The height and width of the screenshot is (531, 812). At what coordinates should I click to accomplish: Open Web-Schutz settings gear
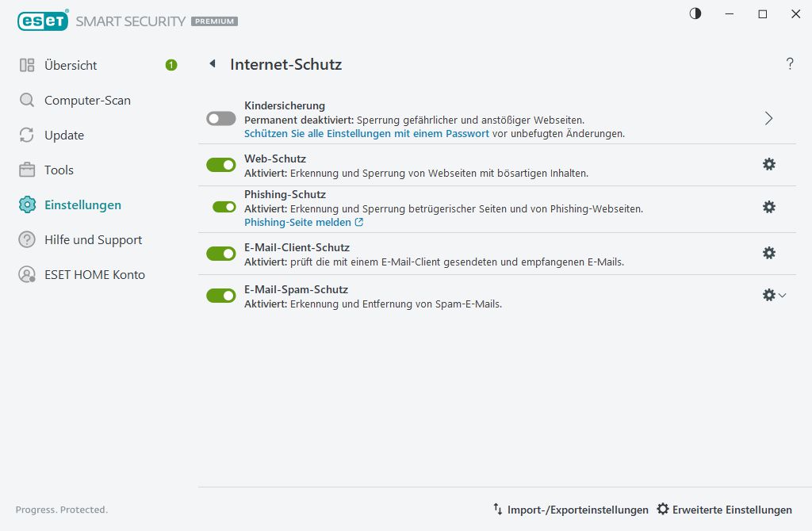768,164
